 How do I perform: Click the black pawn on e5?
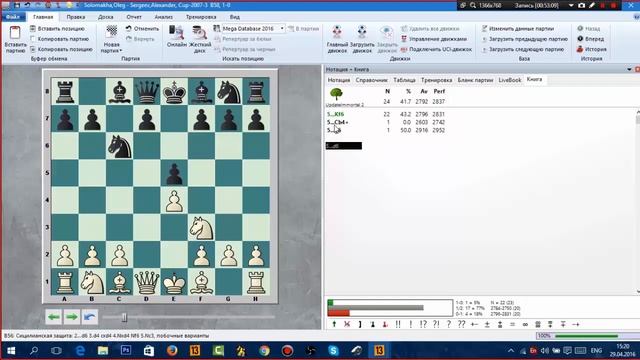174,173
